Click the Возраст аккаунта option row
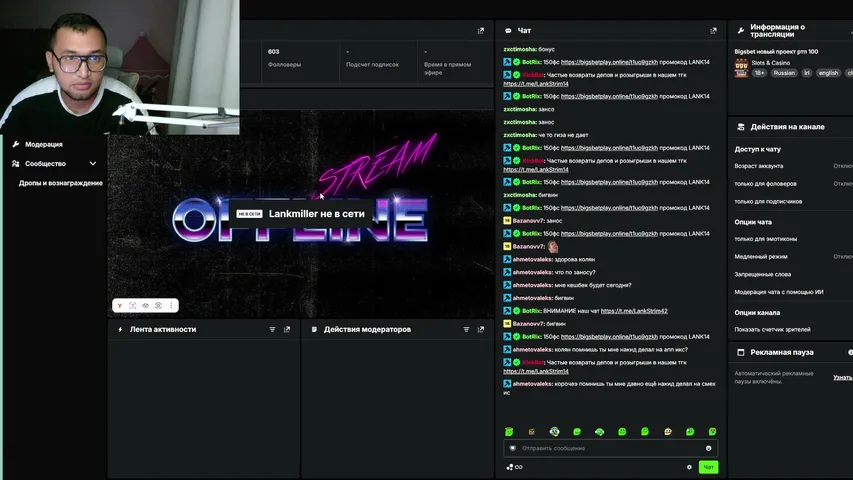Viewport: 853px width, 480px height. [x=794, y=166]
